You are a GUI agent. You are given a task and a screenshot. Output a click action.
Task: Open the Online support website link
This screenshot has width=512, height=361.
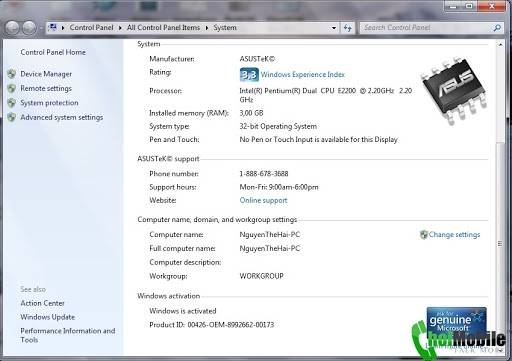(x=263, y=200)
